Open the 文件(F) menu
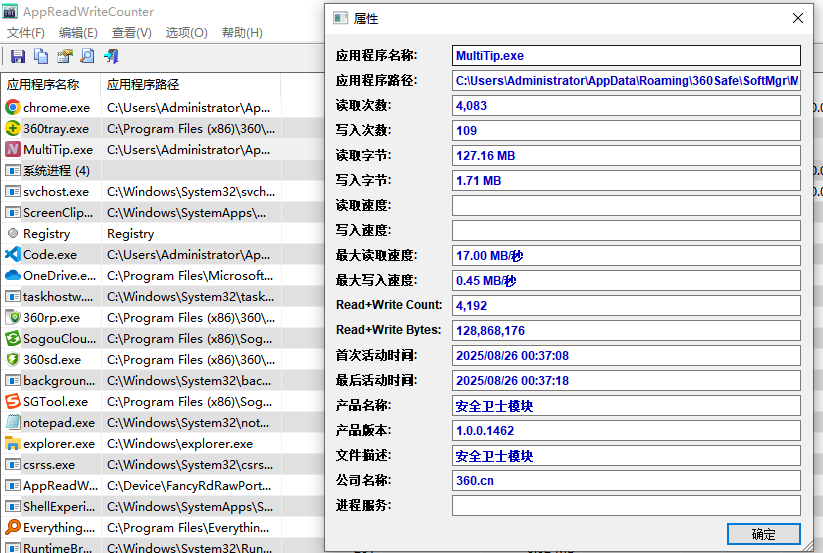Viewport: 823px width, 553px height. click(x=26, y=33)
